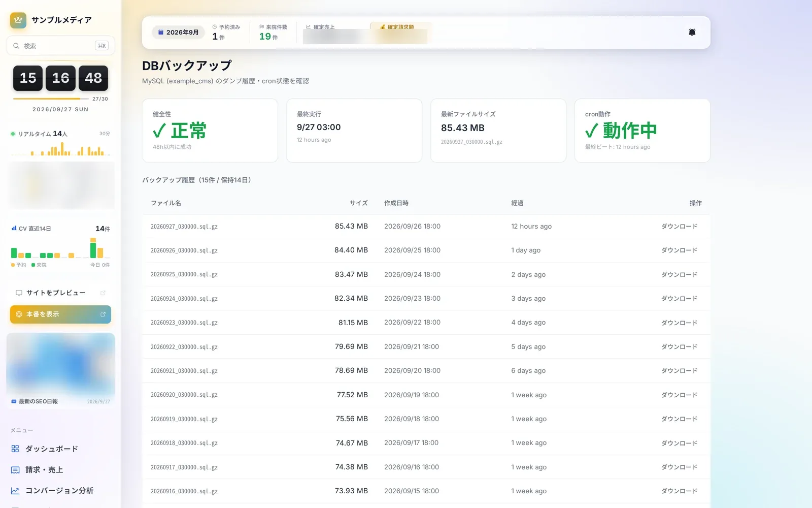Download 20260927_030000.sql.gz backup
Screen dimensions: 812x508
(679, 227)
